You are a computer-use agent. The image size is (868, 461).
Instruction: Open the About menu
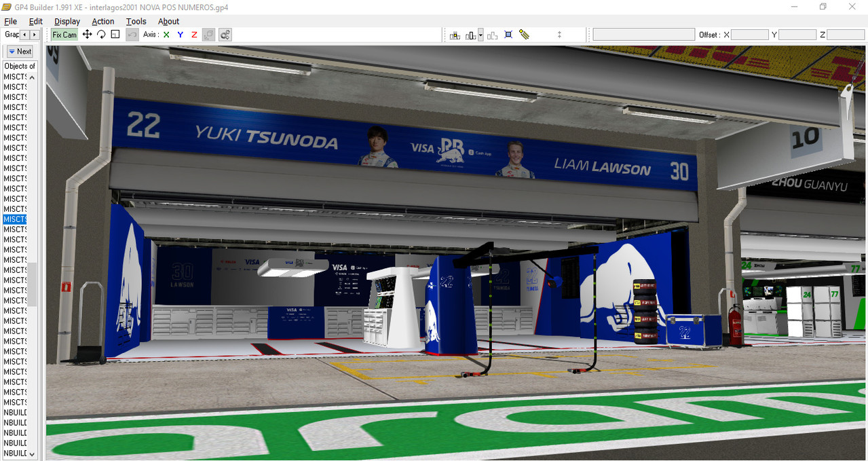click(x=168, y=21)
